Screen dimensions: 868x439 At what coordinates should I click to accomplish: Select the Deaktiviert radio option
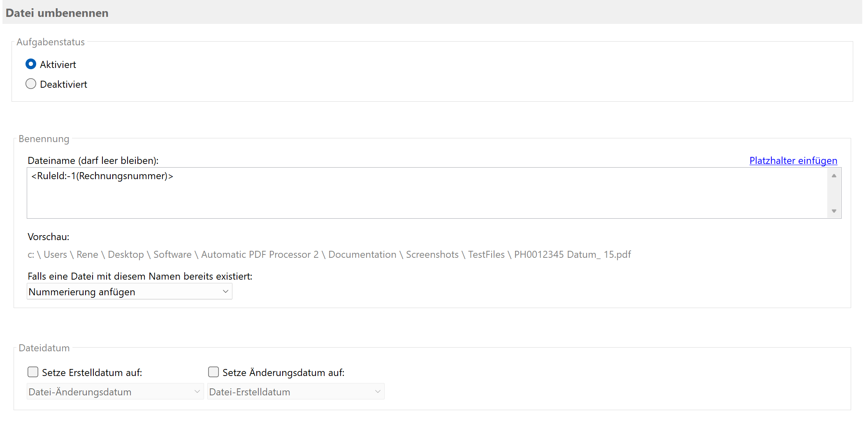point(31,84)
